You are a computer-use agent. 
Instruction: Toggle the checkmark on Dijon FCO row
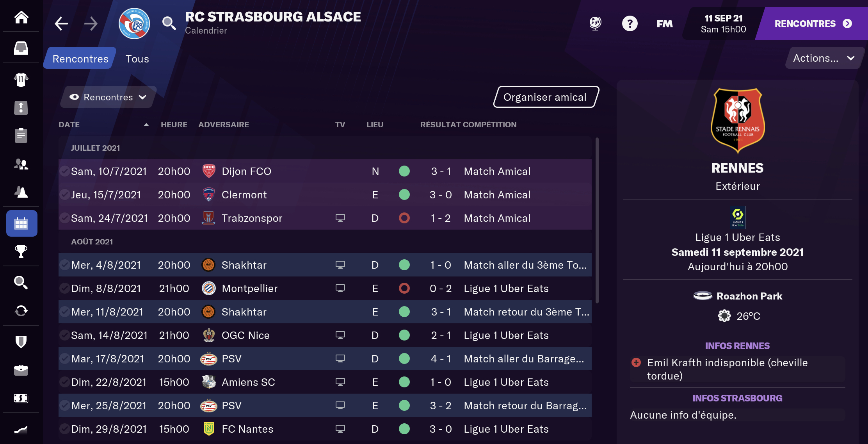point(64,171)
